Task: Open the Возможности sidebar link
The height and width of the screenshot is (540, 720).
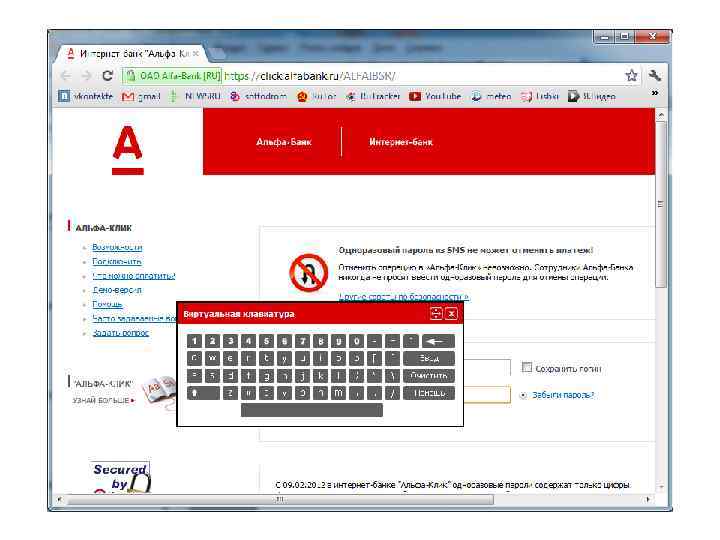Action: 117,247
